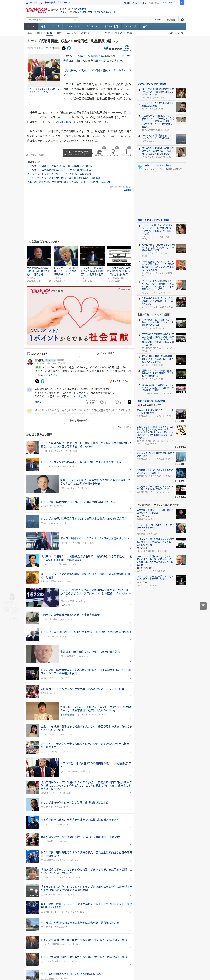Viewport: 210px width, 980px height.
Task: React with the 新しい視点 icon
Action: (x=127, y=152)
